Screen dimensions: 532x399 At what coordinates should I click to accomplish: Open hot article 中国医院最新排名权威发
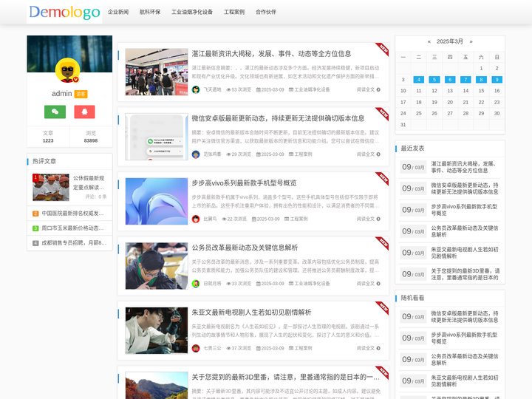pyautogui.click(x=72, y=214)
